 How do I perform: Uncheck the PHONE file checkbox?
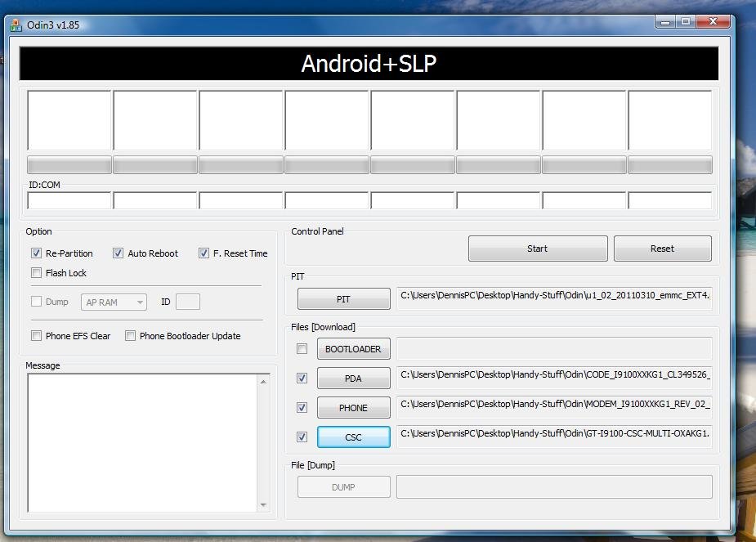pos(302,407)
